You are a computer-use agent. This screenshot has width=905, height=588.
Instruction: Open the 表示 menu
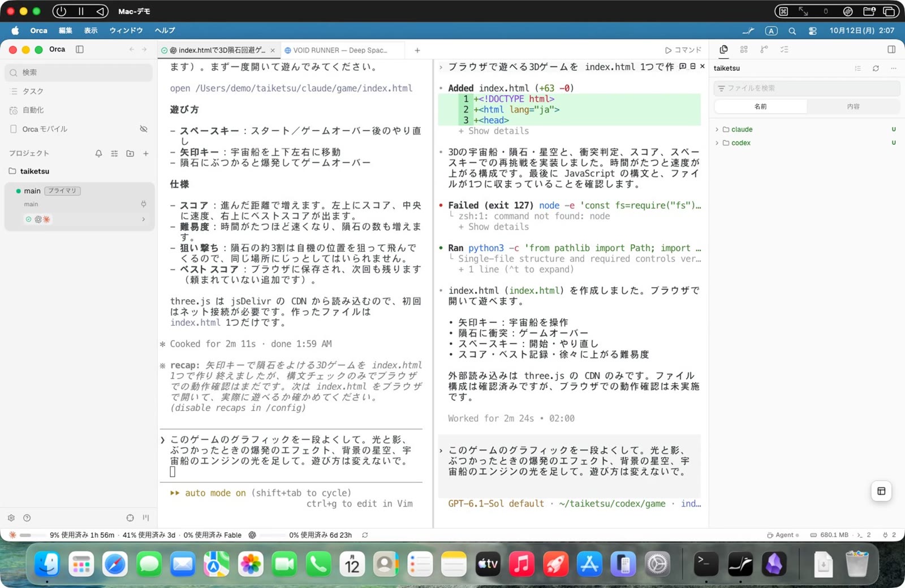click(90, 31)
